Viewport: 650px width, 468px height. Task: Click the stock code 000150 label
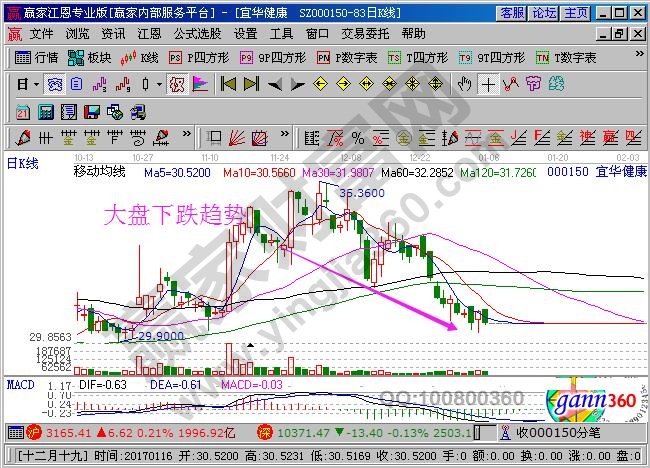[x=568, y=172]
